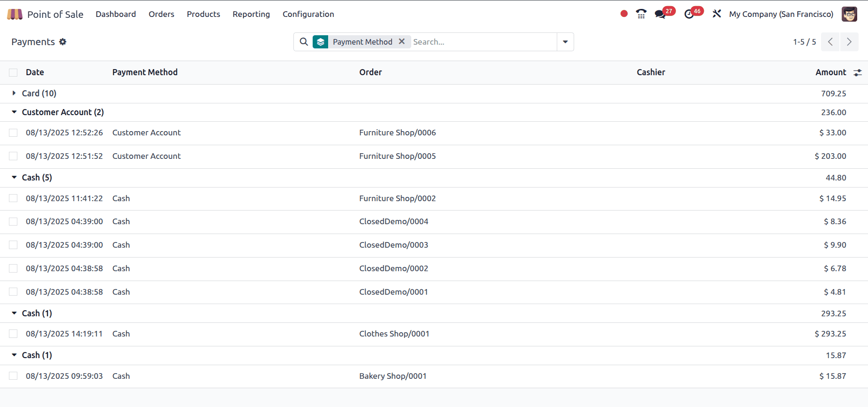Open the Reporting menu
The image size is (868, 407).
251,14
